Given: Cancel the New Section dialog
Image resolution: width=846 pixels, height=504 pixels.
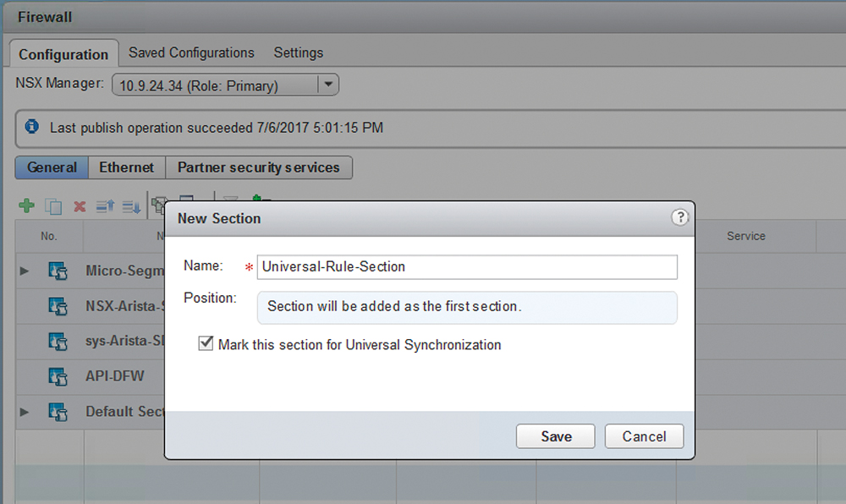Looking at the screenshot, I should pyautogui.click(x=644, y=436).
